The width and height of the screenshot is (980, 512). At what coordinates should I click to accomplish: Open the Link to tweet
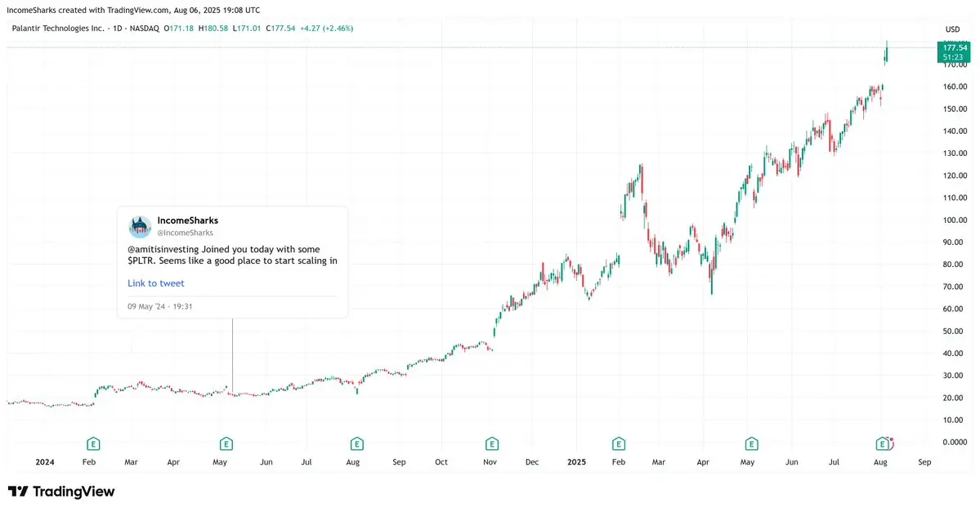click(x=155, y=283)
